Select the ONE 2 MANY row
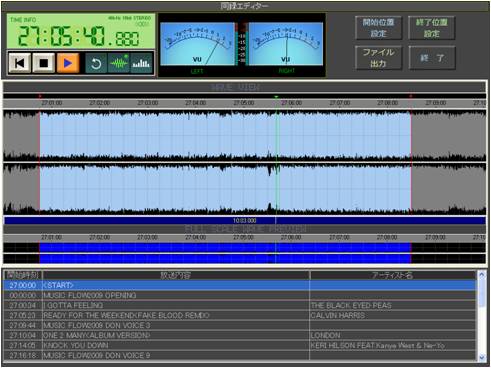 tap(240, 335)
